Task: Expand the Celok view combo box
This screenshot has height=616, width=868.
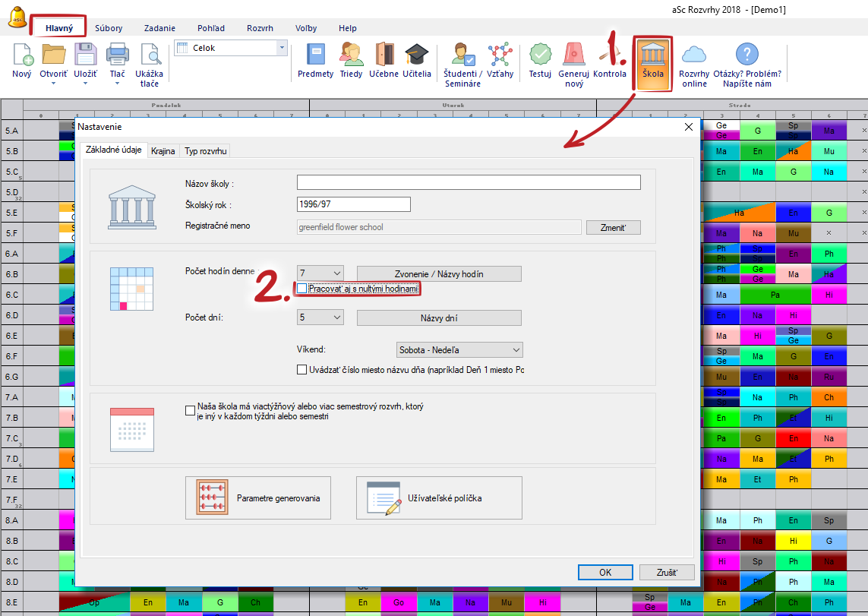Action: point(282,48)
